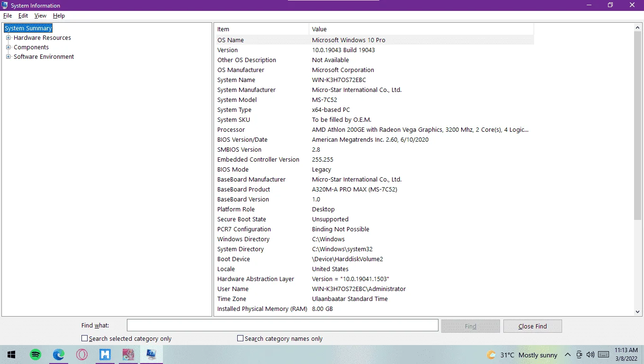Launch Microsoft Edge from the taskbar

pyautogui.click(x=59, y=355)
